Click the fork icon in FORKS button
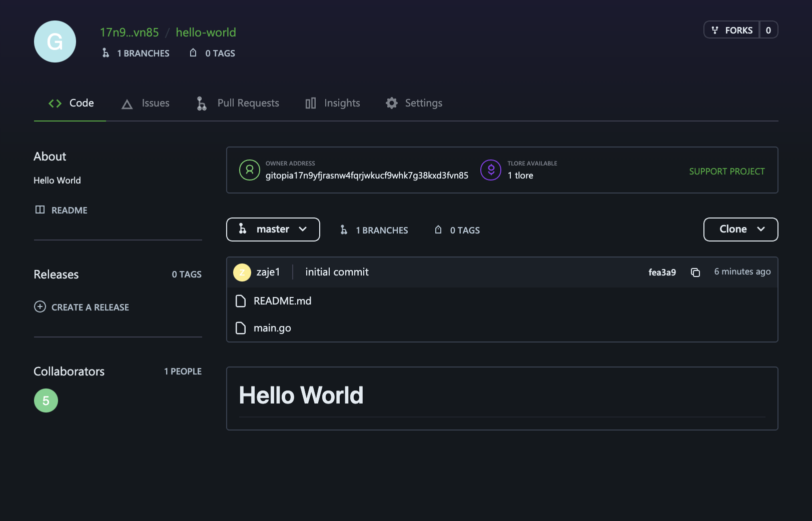The width and height of the screenshot is (812, 521). click(715, 30)
